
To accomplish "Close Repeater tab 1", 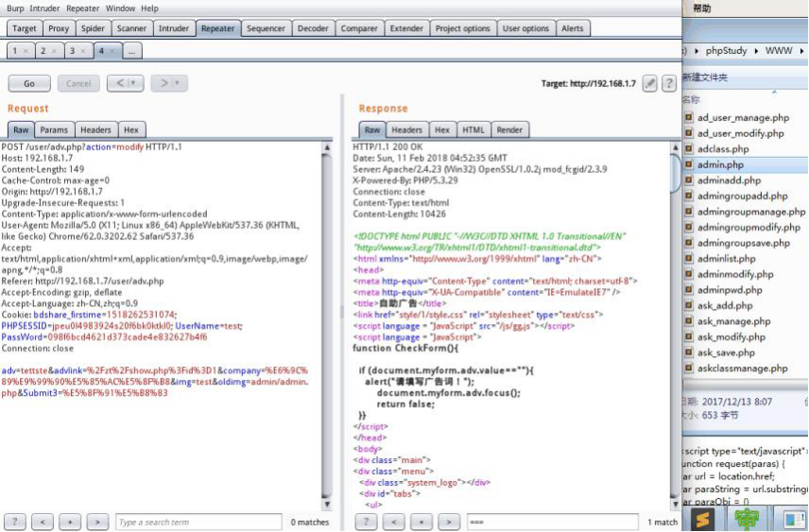I will [26, 51].
